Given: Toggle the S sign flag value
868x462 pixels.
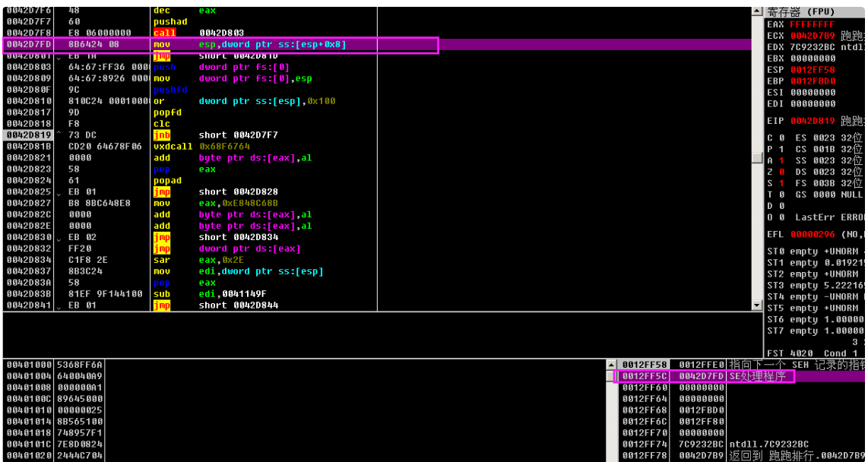Looking at the screenshot, I should coord(781,183).
